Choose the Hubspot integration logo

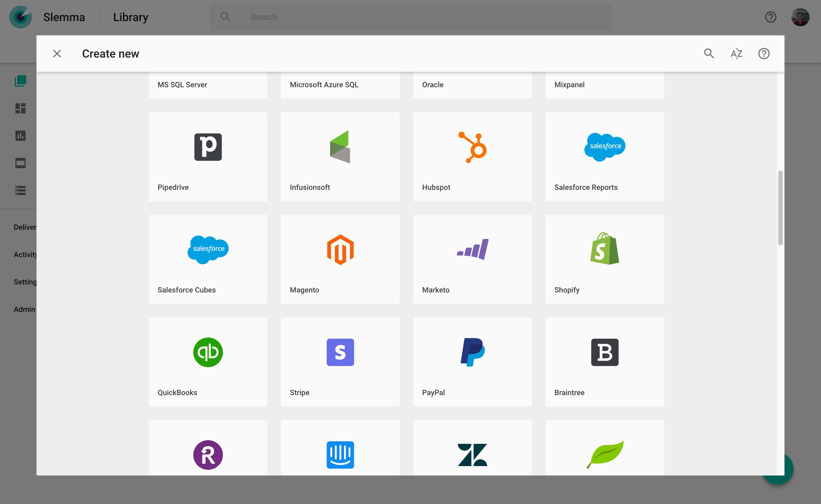tap(472, 147)
